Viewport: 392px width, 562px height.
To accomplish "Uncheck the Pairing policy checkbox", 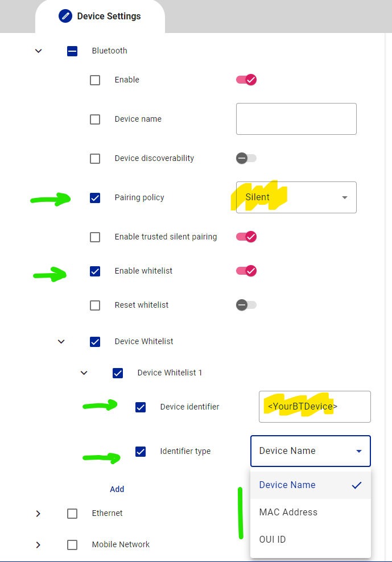I will [95, 198].
